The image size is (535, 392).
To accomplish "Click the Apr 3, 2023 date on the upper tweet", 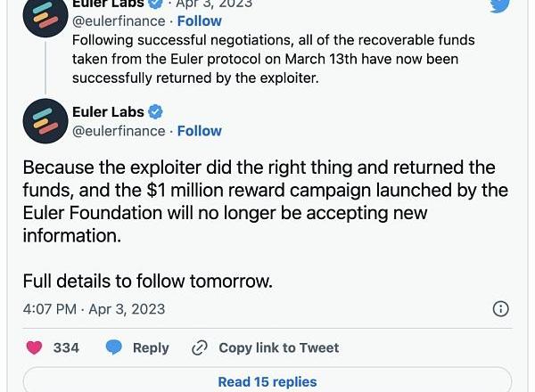I will click(214, 4).
